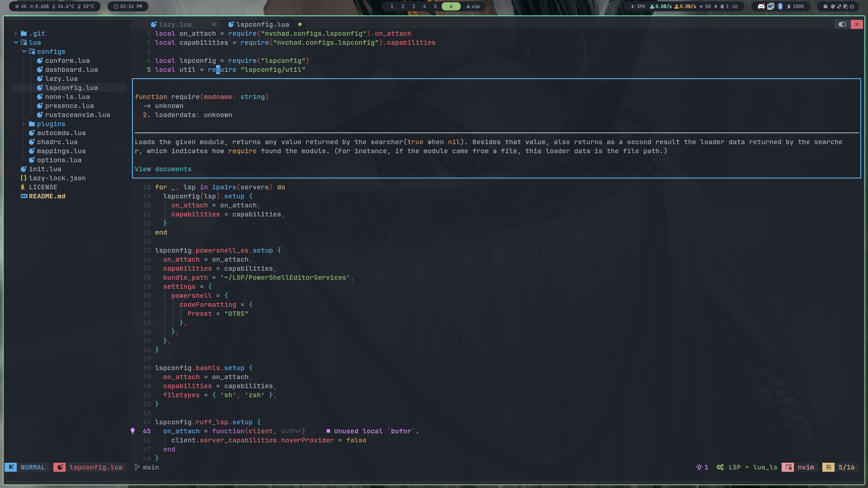Click the README.md markdown icon

coord(24,196)
